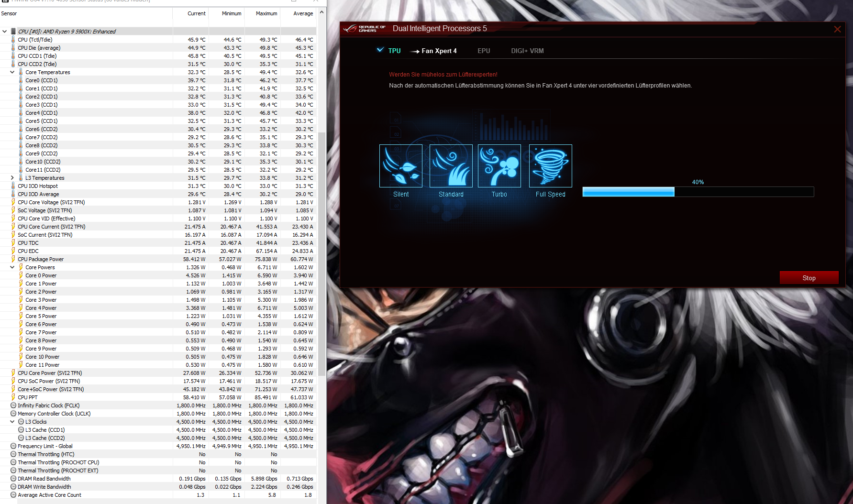
Task: Select the CPU SoC Power (SVI2 TFN) row
Action: (x=158, y=381)
